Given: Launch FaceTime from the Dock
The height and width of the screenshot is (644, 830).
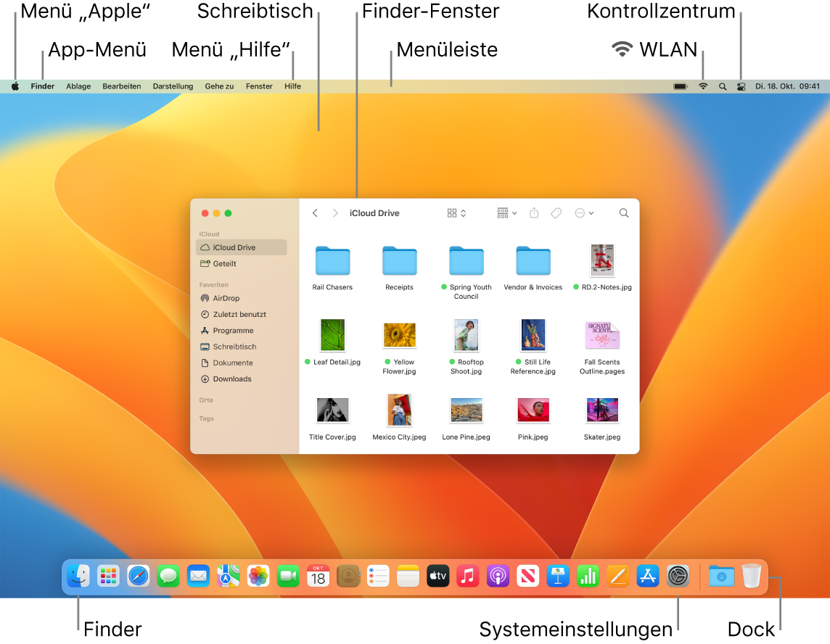Looking at the screenshot, I should [x=287, y=576].
